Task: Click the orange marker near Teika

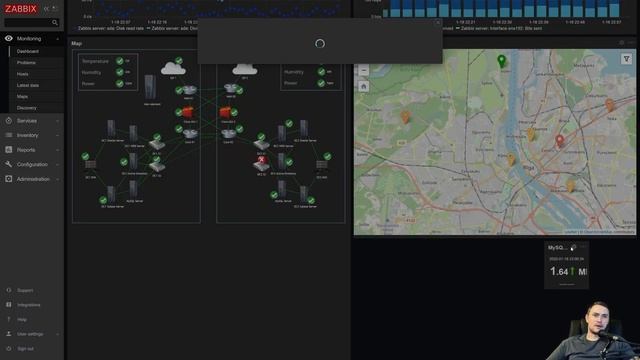Action: pyautogui.click(x=609, y=105)
